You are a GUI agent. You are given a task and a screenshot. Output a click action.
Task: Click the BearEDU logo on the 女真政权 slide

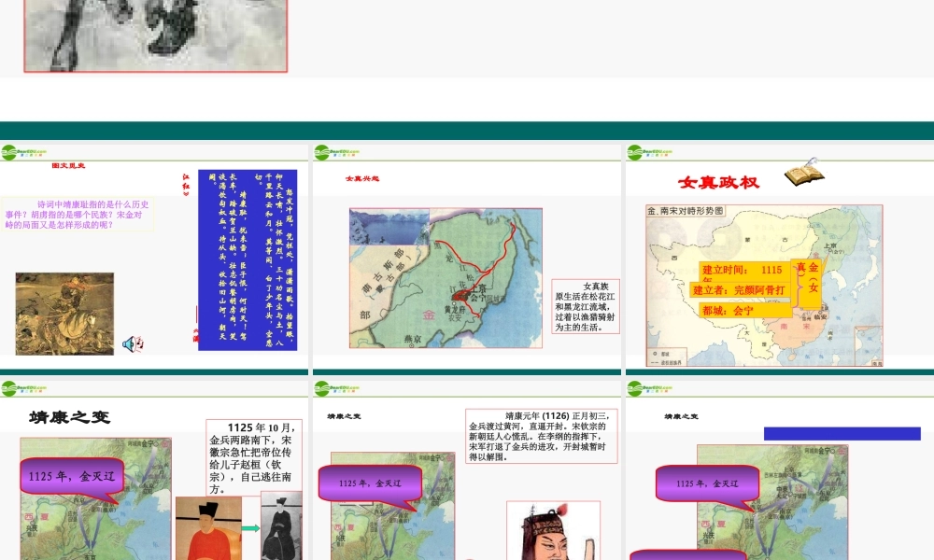(x=650, y=152)
